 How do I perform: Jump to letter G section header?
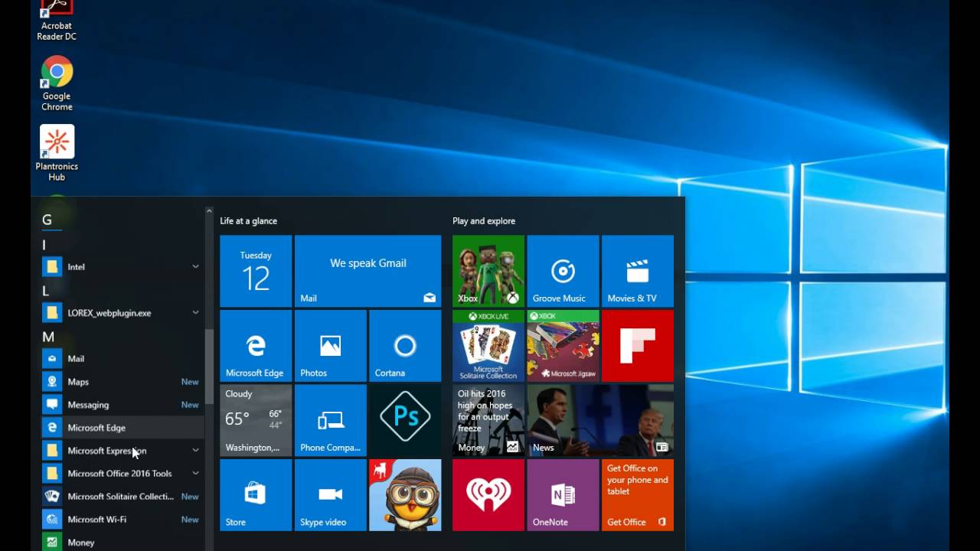point(47,220)
